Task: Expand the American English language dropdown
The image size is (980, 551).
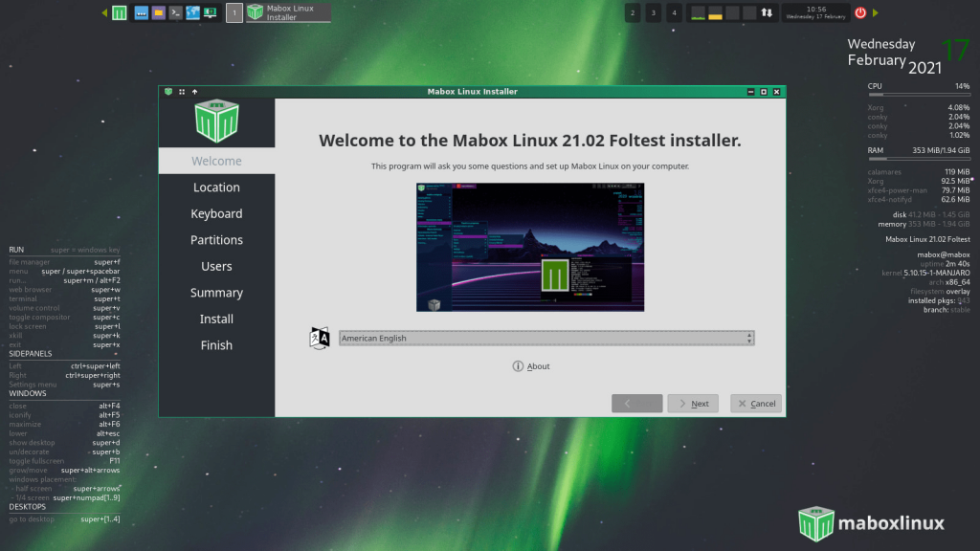Action: click(546, 338)
